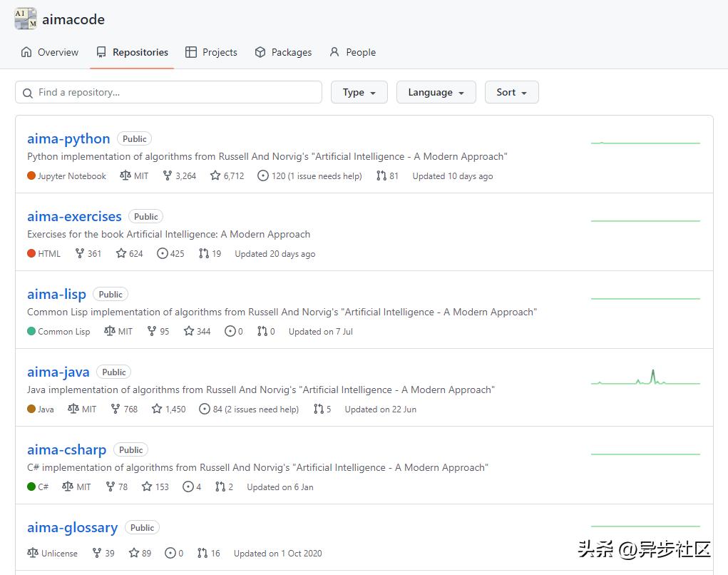Click the aimacode organization avatar

[x=26, y=19]
